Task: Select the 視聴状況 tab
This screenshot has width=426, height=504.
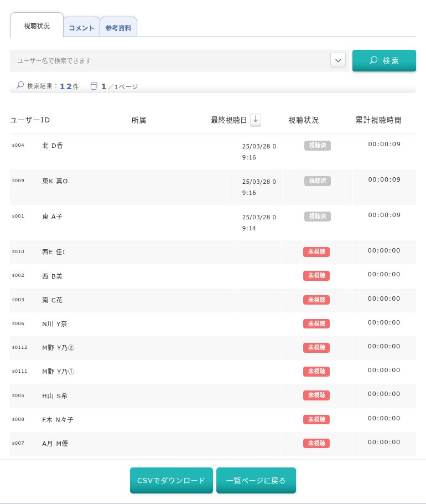Action: coord(37,25)
